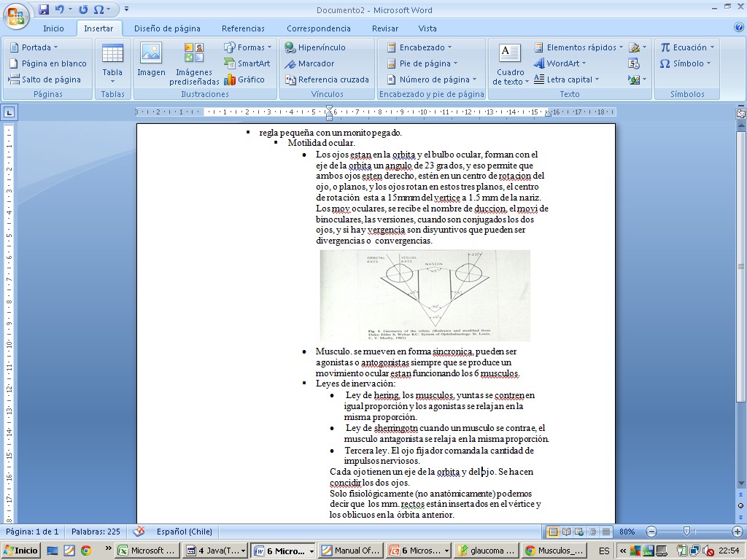747x560 pixels.
Task: Click Referencia cruzada button
Action: [327, 79]
